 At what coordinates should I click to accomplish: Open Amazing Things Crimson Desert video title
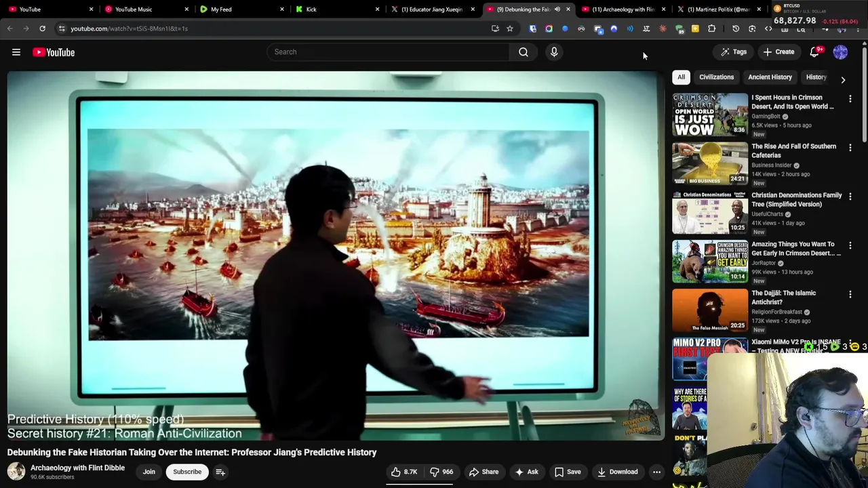point(795,249)
